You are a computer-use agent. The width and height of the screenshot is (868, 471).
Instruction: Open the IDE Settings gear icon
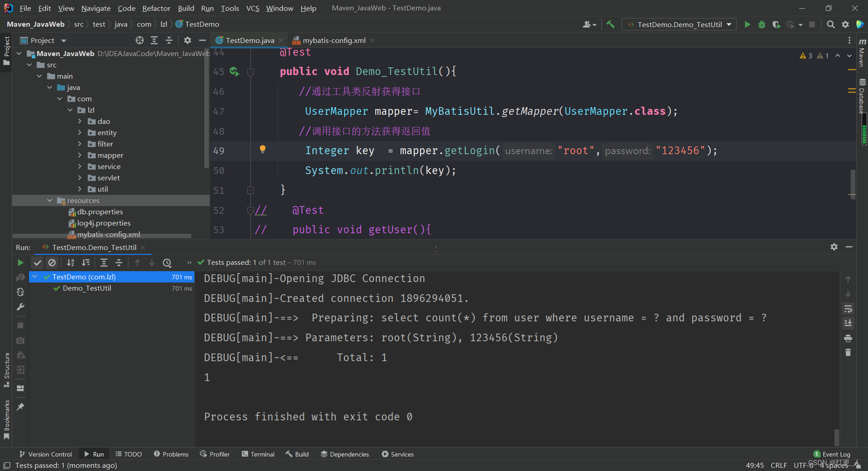pos(845,25)
